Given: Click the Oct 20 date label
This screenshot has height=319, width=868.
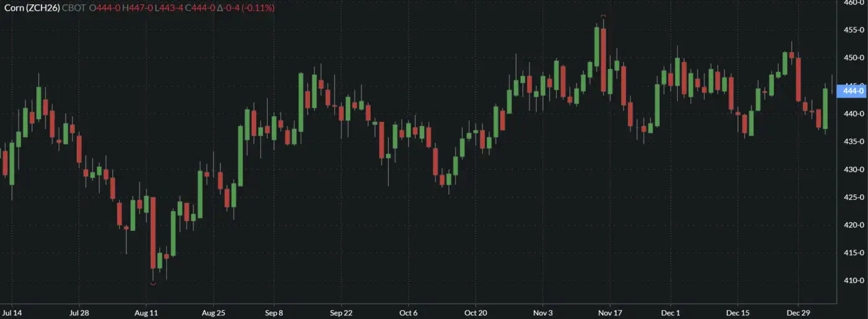Looking at the screenshot, I should click(x=475, y=313).
